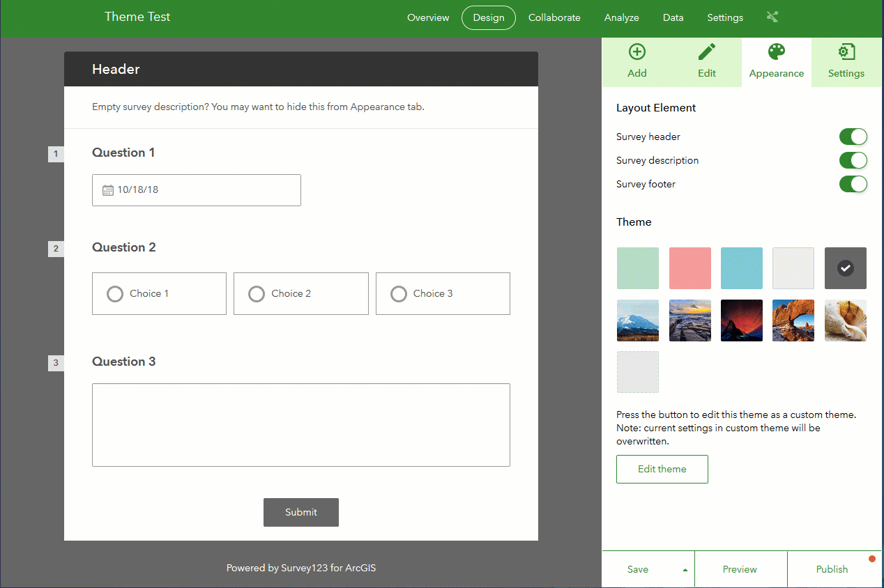The width and height of the screenshot is (884, 588).
Task: Open the Appearance palette icon tab
Action: 776,52
